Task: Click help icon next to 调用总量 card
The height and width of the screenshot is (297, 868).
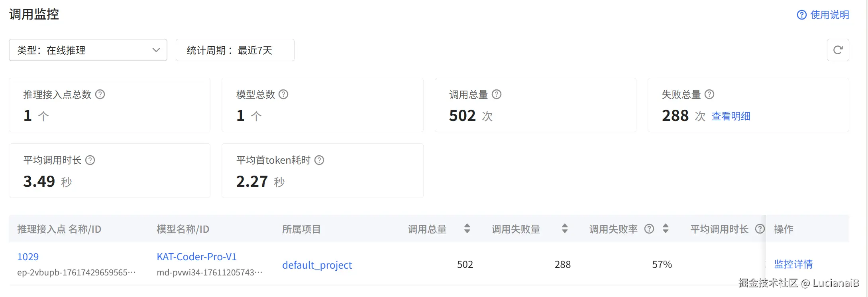Action: pyautogui.click(x=497, y=94)
